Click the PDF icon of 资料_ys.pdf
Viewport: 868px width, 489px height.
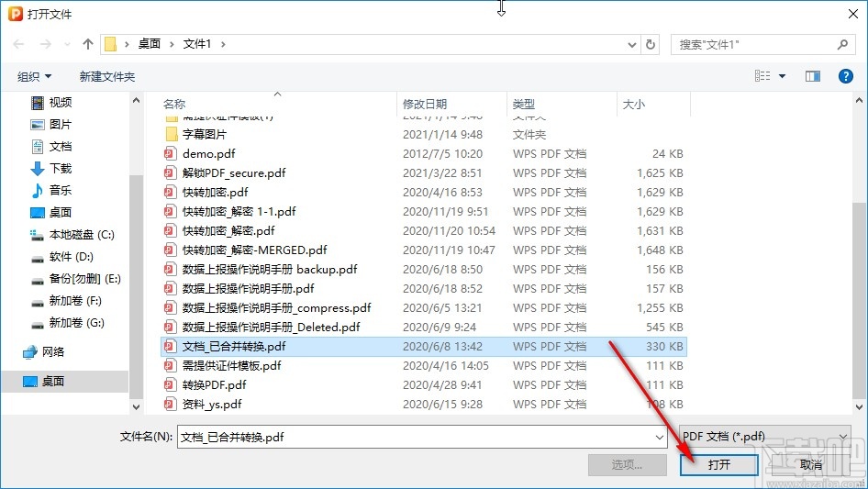pyautogui.click(x=171, y=405)
